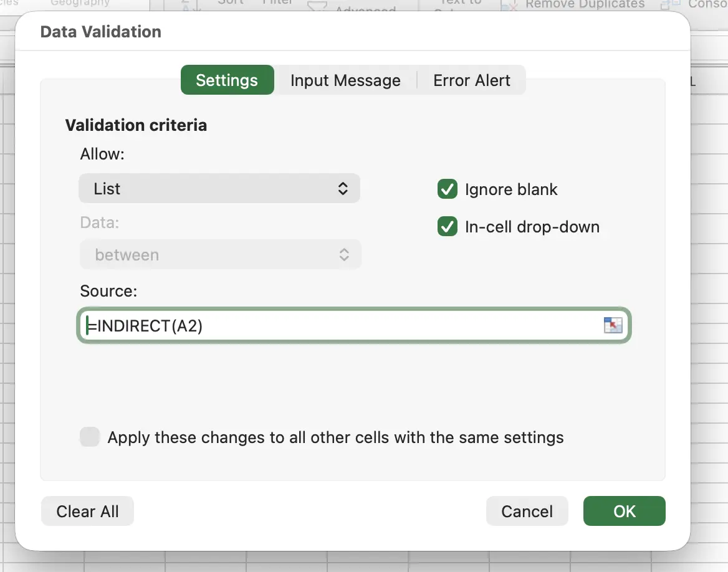
Task: Switch to the Settings tab
Action: pyautogui.click(x=227, y=80)
